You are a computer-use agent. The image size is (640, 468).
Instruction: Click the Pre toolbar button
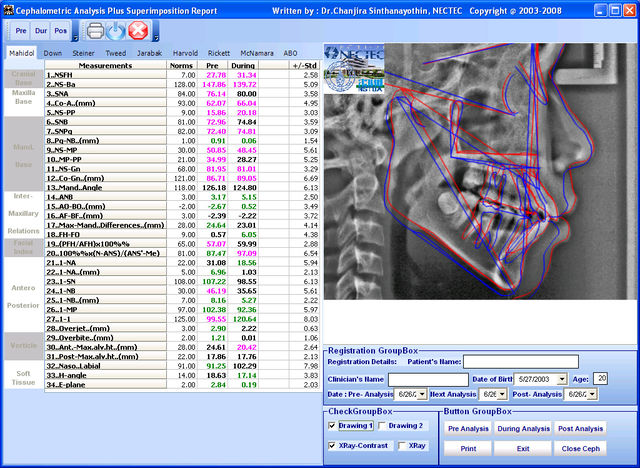[21, 31]
